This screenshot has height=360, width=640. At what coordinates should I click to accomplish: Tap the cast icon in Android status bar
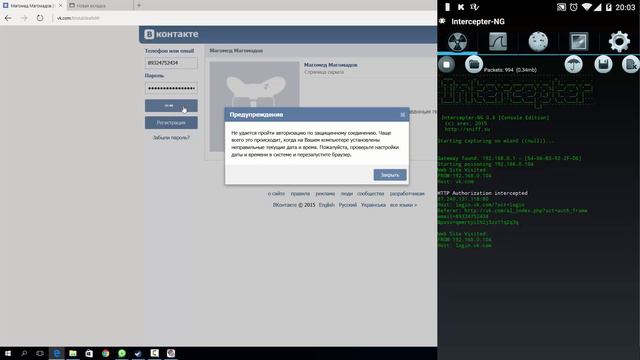[x=561, y=7]
